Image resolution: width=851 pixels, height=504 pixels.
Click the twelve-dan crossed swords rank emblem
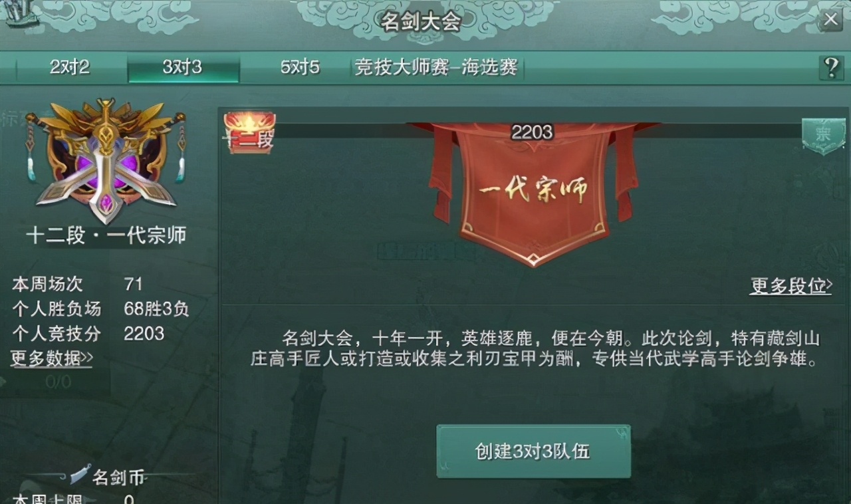click(x=106, y=160)
